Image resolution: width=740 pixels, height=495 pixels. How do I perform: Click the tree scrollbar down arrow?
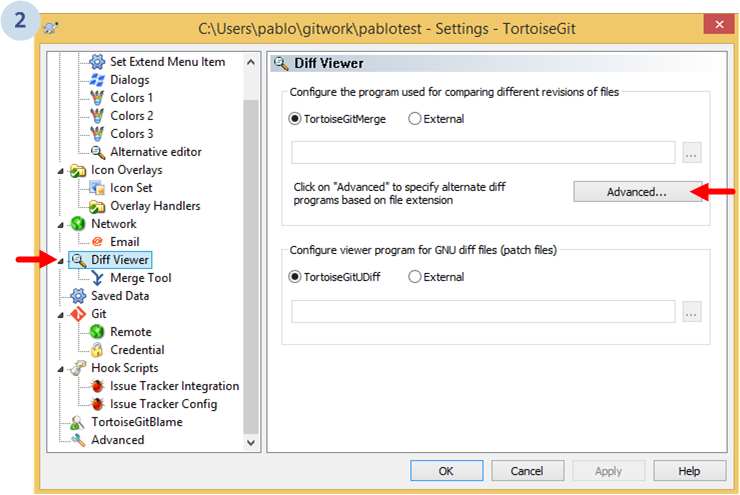(x=251, y=443)
